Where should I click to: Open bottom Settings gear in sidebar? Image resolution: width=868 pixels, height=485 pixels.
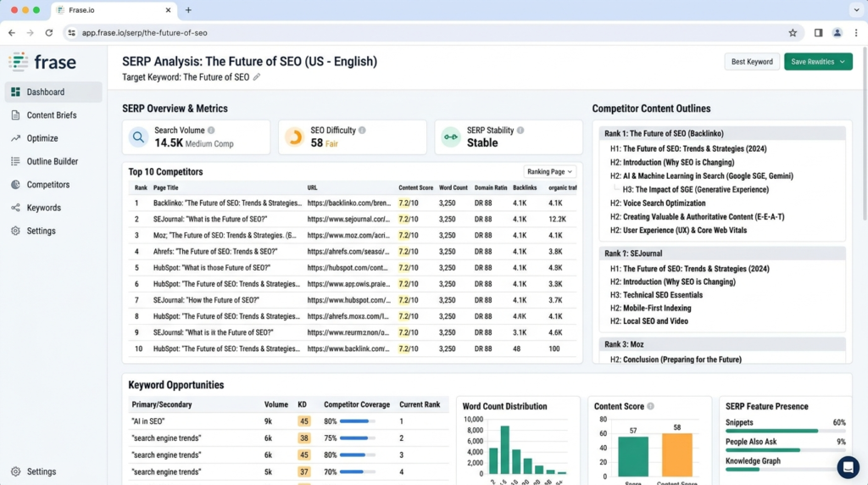[15, 471]
